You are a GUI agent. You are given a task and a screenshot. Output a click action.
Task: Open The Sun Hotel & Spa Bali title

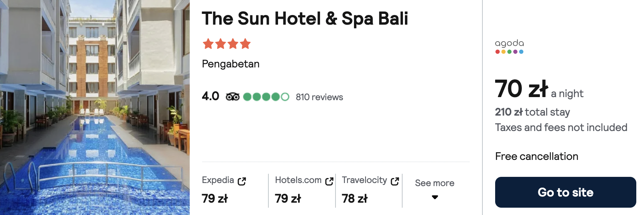(x=305, y=18)
